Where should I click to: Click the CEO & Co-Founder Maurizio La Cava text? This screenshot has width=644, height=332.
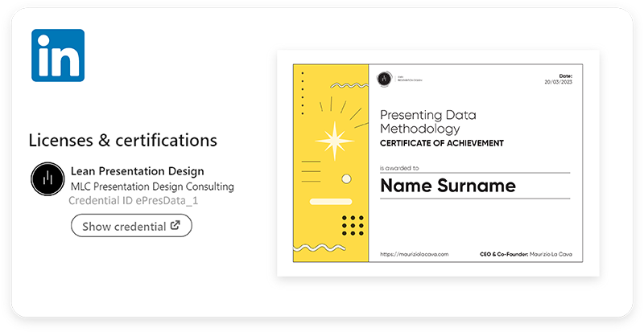point(526,254)
